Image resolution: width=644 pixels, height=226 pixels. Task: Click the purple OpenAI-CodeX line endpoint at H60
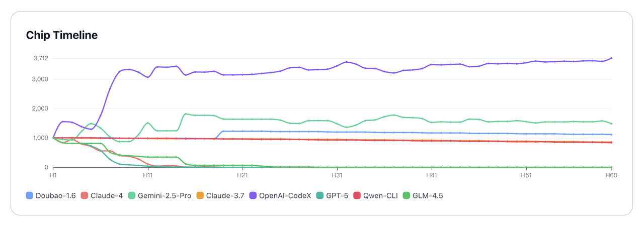click(x=611, y=58)
